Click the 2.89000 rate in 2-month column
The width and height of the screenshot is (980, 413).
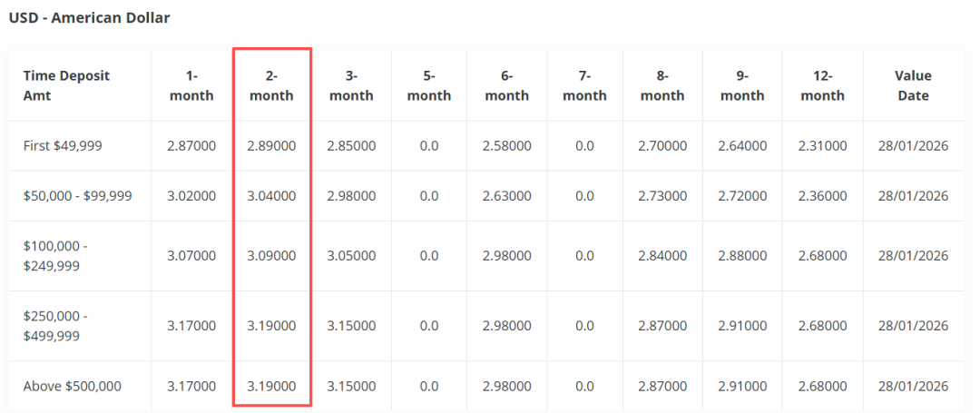[x=271, y=145]
